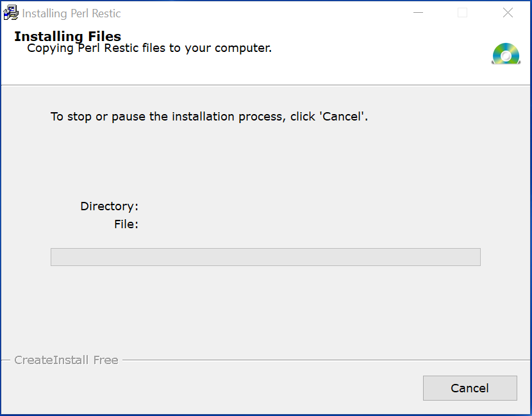Cancel the Perl Restic installation

[x=470, y=388]
